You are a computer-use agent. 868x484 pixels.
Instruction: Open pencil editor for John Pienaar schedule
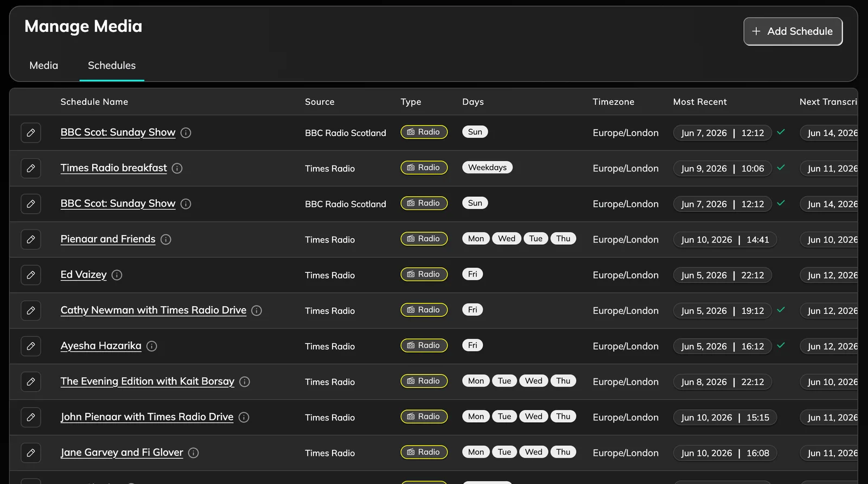pyautogui.click(x=31, y=417)
